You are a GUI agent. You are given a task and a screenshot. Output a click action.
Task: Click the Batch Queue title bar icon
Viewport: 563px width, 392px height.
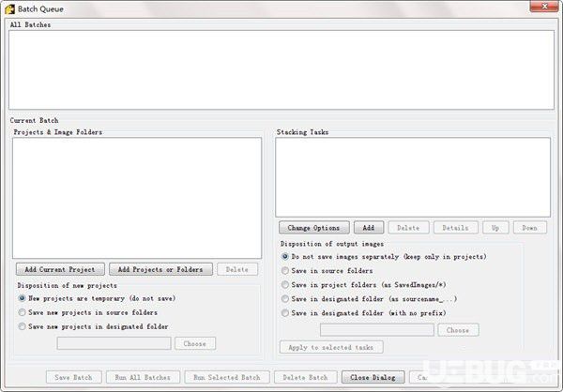(x=10, y=9)
